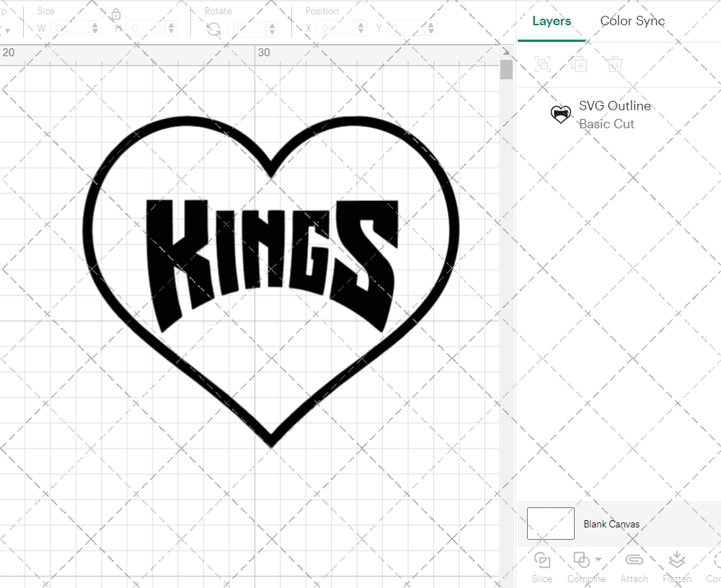Click the Blank Canvas label
The height and width of the screenshot is (588, 721).
(x=611, y=524)
